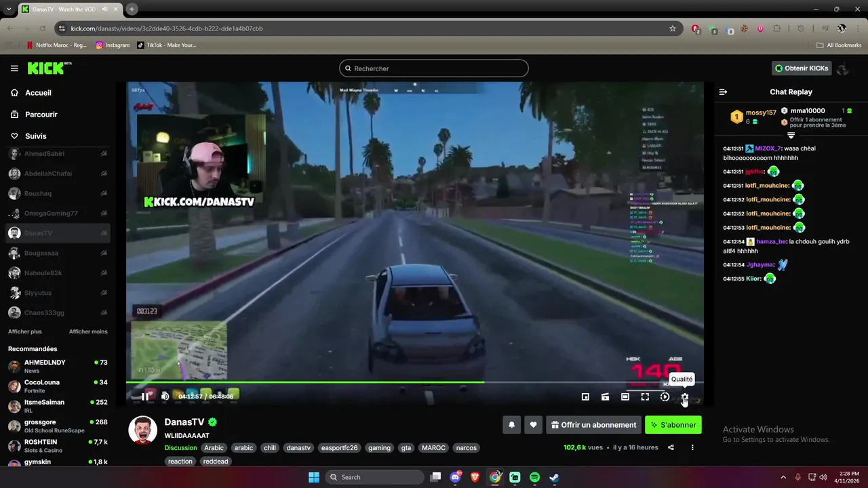Click the 'gta' tag
The height and width of the screenshot is (488, 868).
[x=406, y=448]
